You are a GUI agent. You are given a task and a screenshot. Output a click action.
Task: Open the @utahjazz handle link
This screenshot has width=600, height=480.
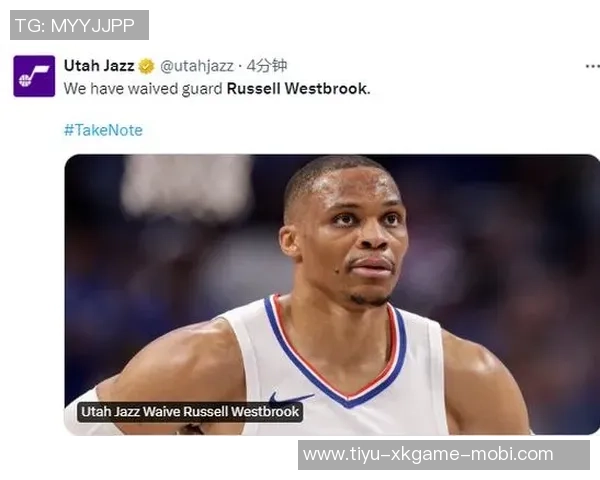coord(197,66)
